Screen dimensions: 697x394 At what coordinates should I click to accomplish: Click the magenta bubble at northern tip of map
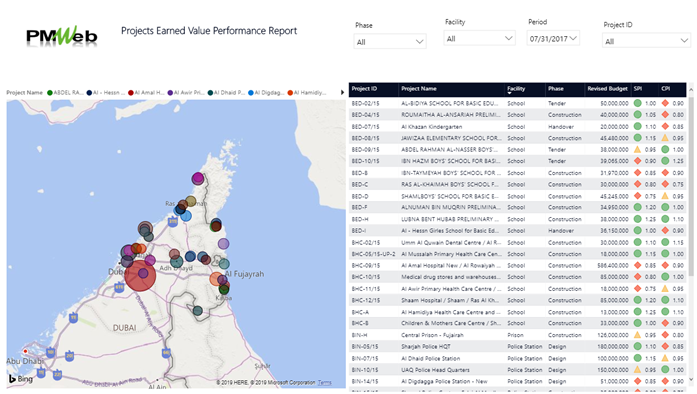click(x=198, y=179)
